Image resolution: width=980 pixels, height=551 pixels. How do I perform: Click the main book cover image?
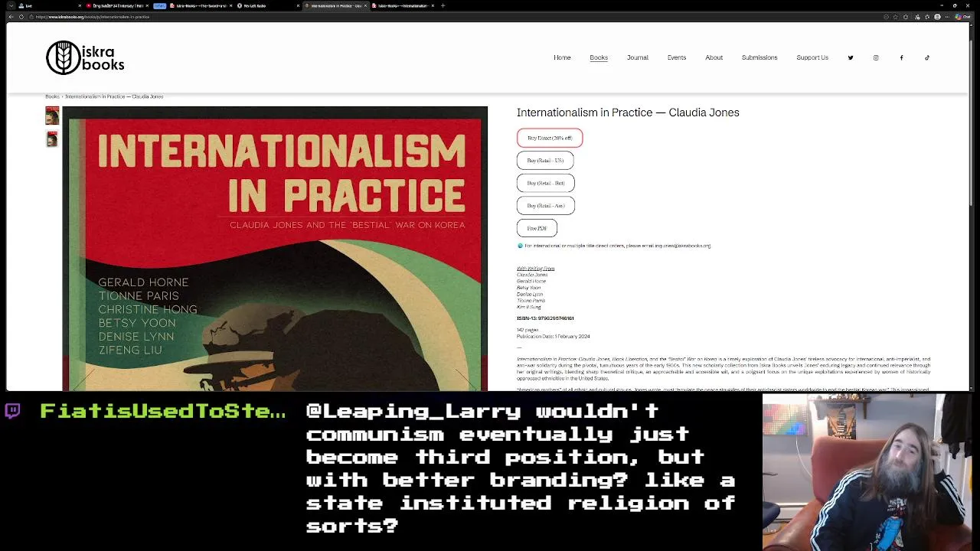click(x=275, y=249)
